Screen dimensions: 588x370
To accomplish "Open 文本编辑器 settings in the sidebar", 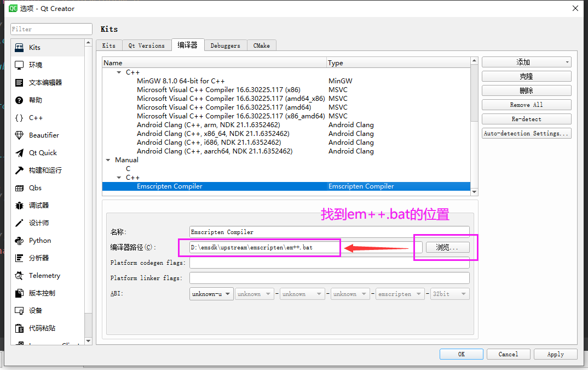I will [x=42, y=82].
